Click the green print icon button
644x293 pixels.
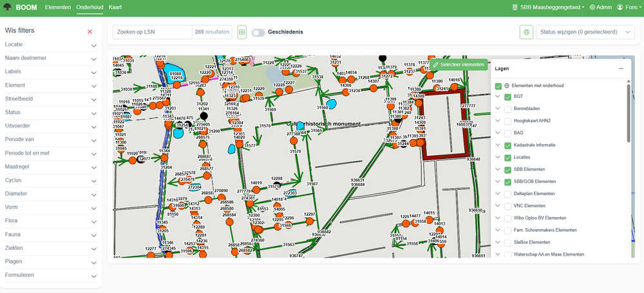pyautogui.click(x=526, y=32)
